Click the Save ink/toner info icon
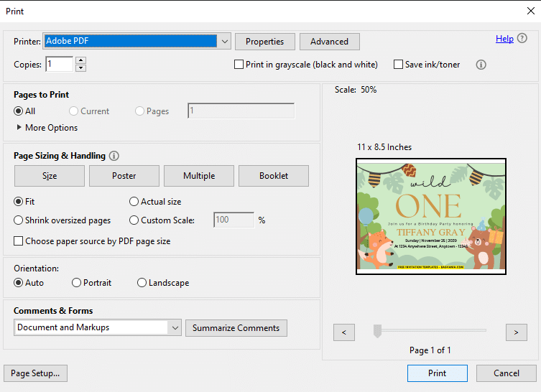 [481, 65]
